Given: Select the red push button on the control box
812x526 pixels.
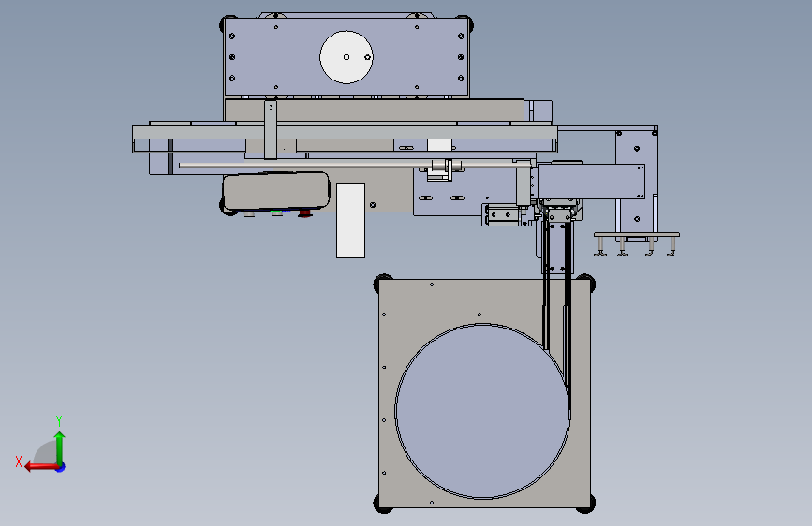Looking at the screenshot, I should [x=304, y=212].
